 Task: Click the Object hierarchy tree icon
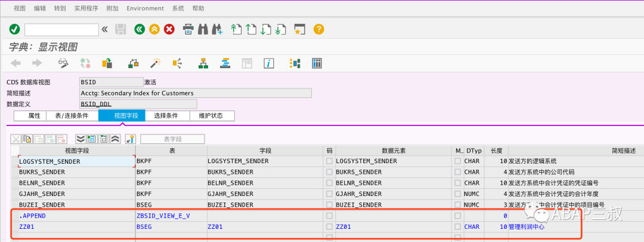[203, 63]
